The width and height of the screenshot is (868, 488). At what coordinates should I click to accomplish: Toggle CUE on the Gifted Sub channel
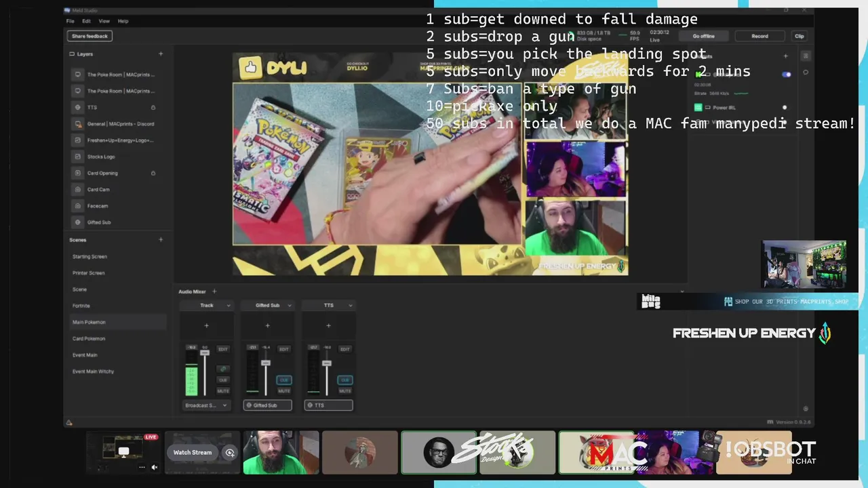(x=283, y=380)
